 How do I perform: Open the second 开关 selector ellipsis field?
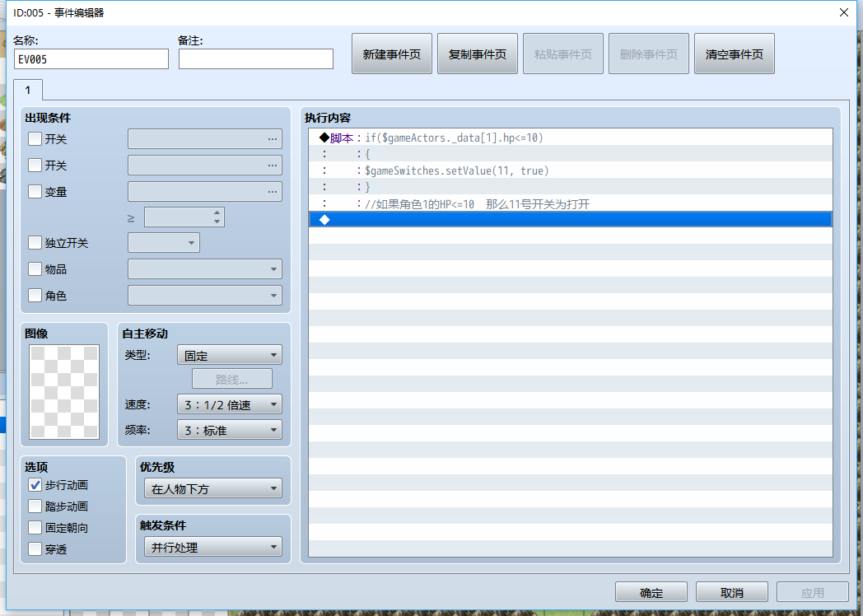pyautogui.click(x=205, y=166)
